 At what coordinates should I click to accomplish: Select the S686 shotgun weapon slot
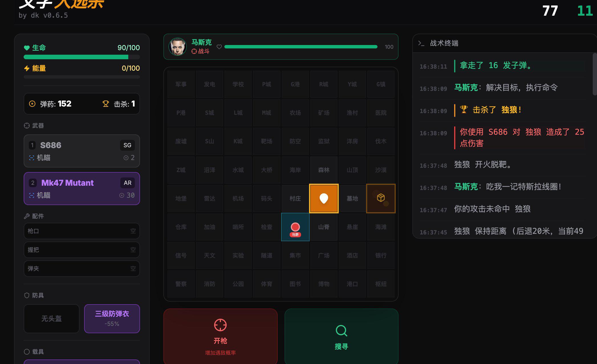(82, 151)
